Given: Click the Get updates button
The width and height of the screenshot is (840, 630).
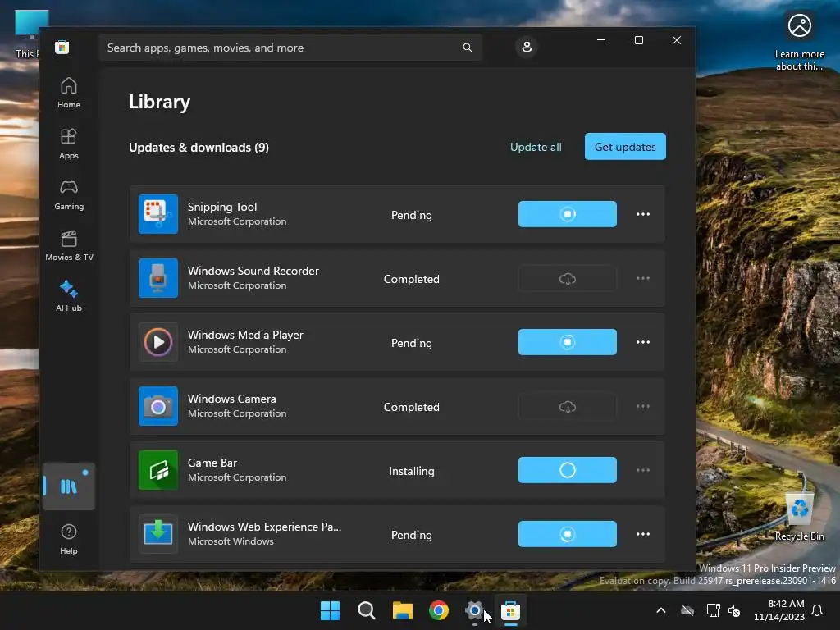Looking at the screenshot, I should (x=625, y=146).
